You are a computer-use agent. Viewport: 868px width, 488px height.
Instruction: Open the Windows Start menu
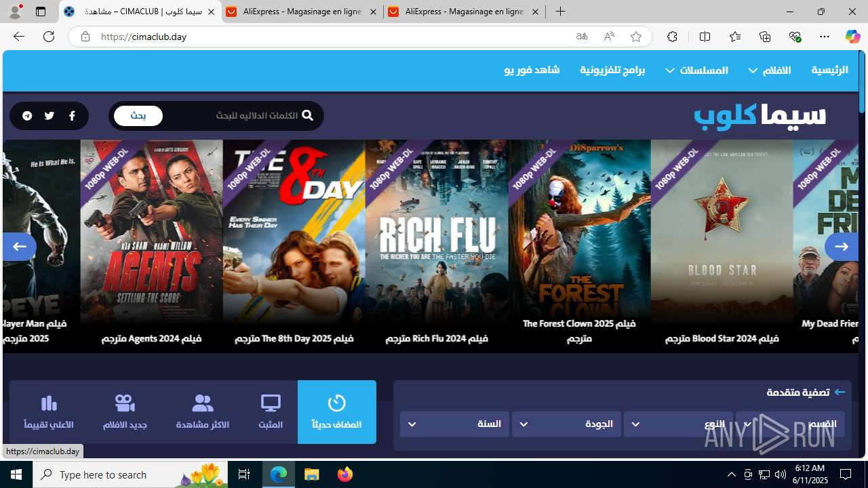tap(16, 474)
